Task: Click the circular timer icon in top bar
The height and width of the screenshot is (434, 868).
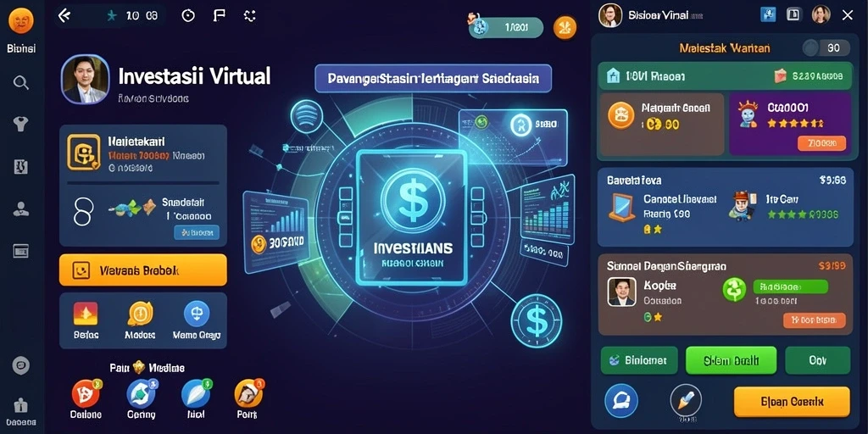Action: pos(188,15)
